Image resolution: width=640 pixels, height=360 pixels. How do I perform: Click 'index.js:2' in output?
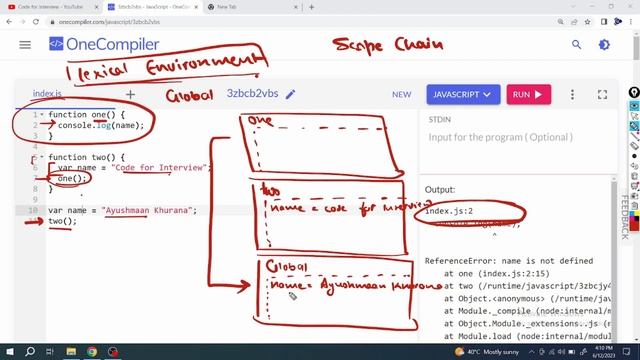(449, 211)
